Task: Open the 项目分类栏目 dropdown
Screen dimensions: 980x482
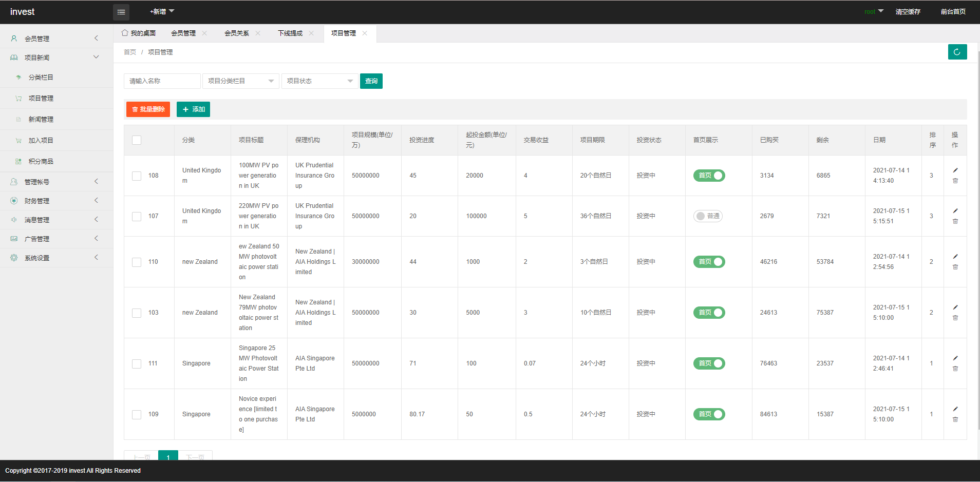Action: pos(240,81)
